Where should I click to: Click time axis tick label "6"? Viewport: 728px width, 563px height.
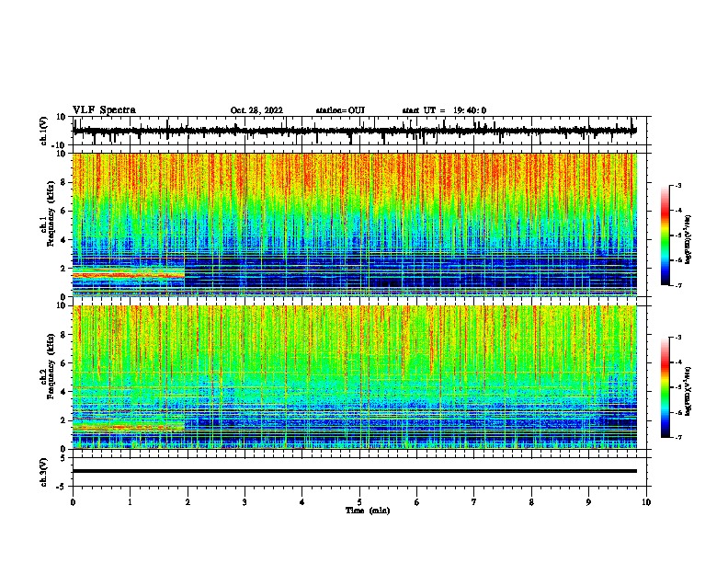[x=417, y=502]
